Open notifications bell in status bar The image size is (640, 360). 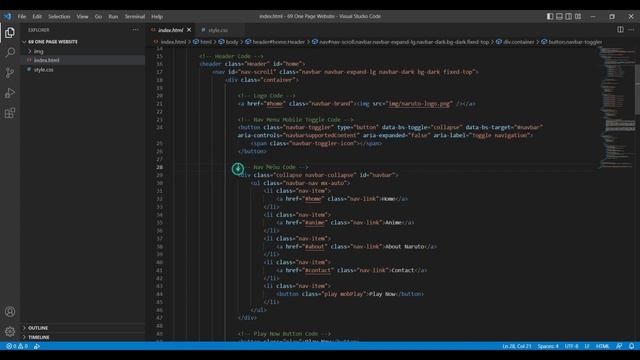click(x=631, y=346)
